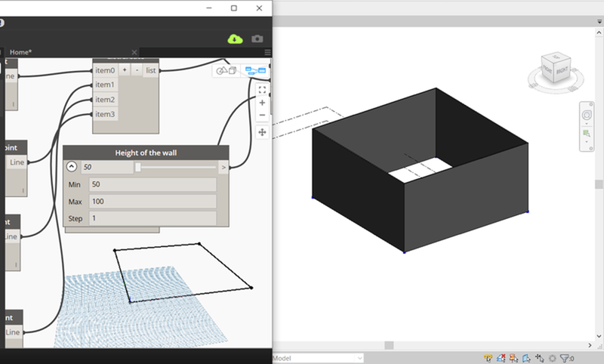The width and height of the screenshot is (604, 364).
Task: Collapse the Height of the wall slider settings
Action: (71, 166)
